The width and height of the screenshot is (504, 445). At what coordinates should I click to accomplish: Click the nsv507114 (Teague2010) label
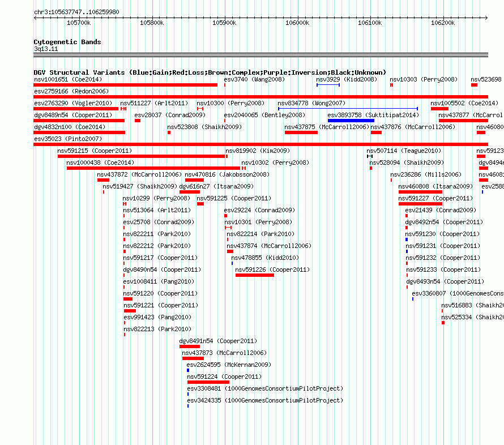pyautogui.click(x=404, y=151)
